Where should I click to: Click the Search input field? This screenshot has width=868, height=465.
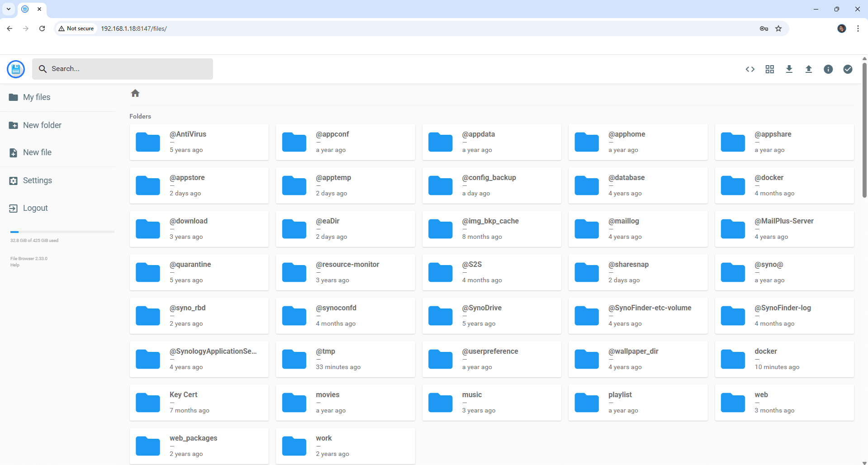tap(129, 69)
